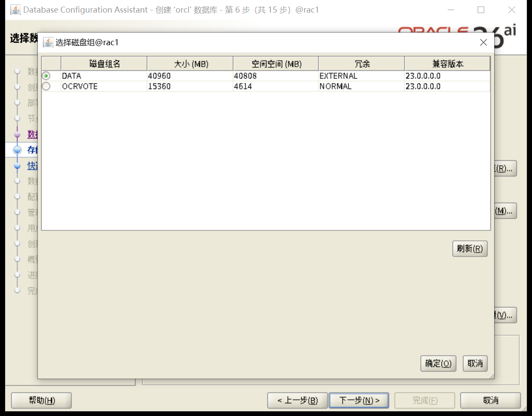Click the EXTERNAL redundancy cell
The image size is (532, 416).
tap(362, 76)
